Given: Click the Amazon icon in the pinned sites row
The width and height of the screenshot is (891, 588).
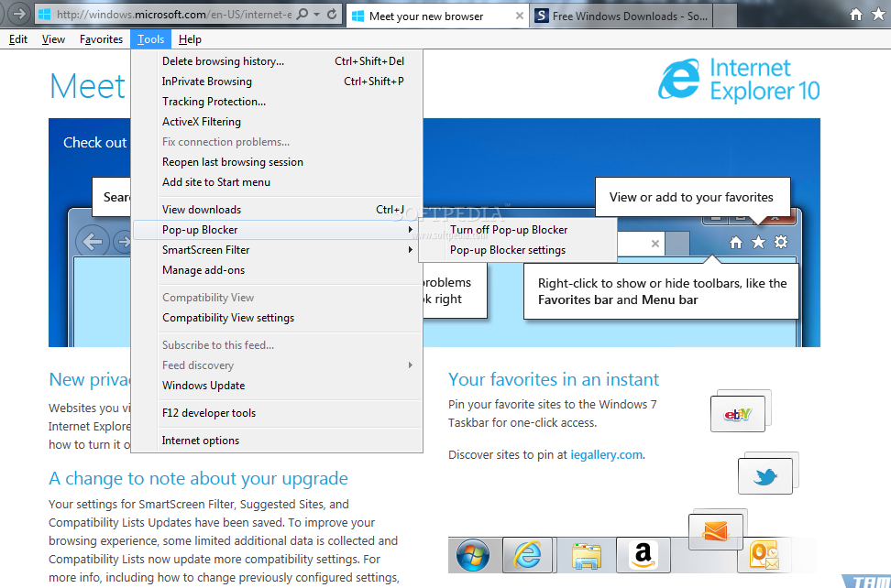Looking at the screenshot, I should [643, 555].
